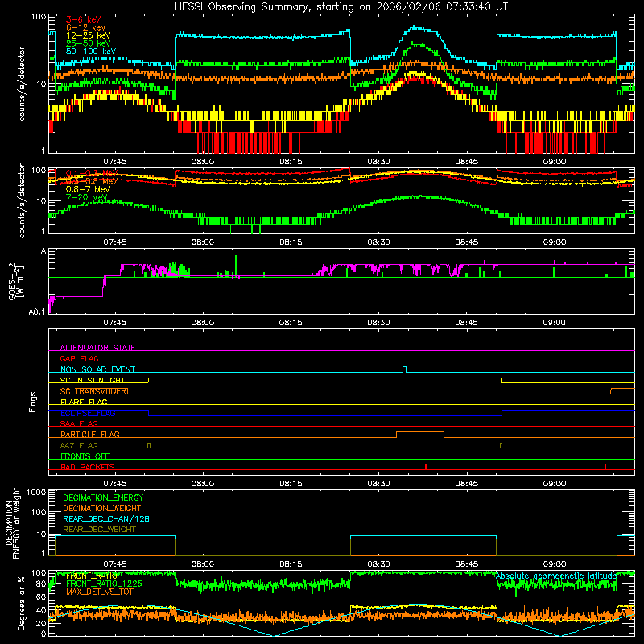Click the 08:15 tick under the GOES-12 panel

[x=291, y=323]
